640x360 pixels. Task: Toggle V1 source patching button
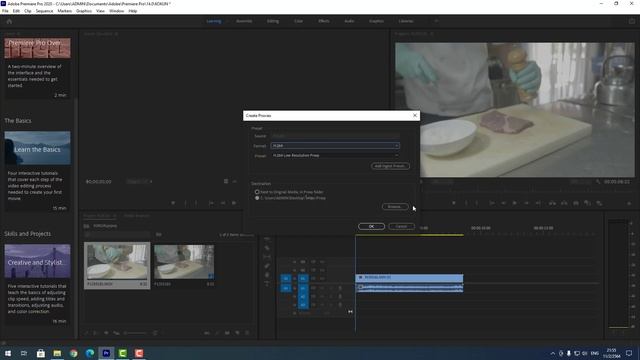tap(286, 278)
